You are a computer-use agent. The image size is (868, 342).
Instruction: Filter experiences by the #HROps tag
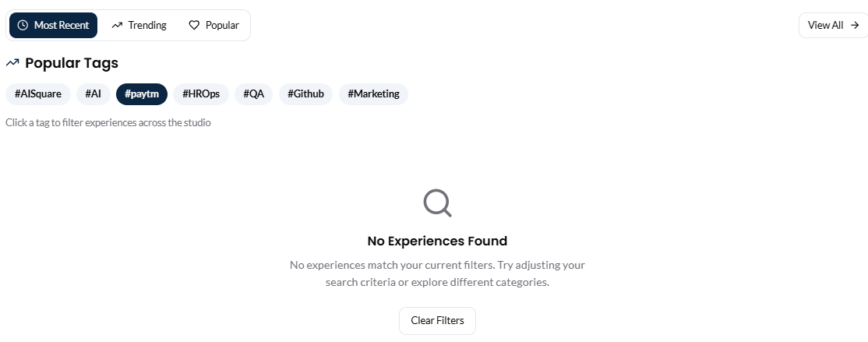click(x=201, y=94)
